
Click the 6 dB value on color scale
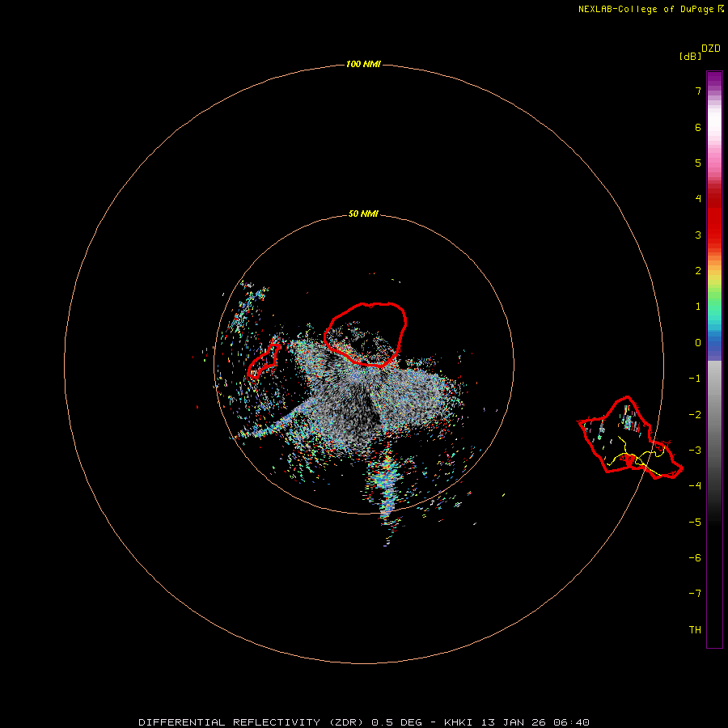[698, 127]
